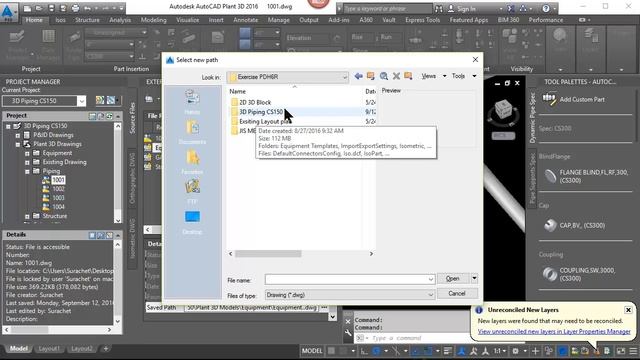640x360 pixels.
Task: Click the arrow next to Open button
Action: pos(474,278)
